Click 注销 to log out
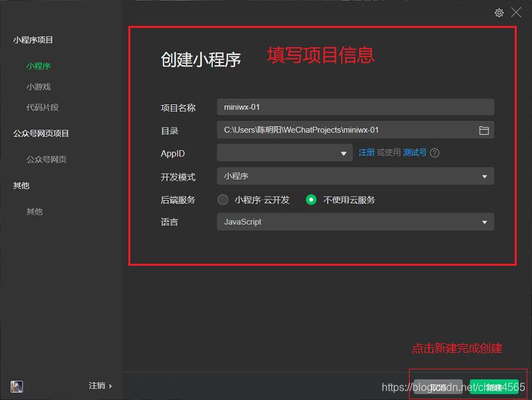Screen dimensions: 532x400 [100, 386]
